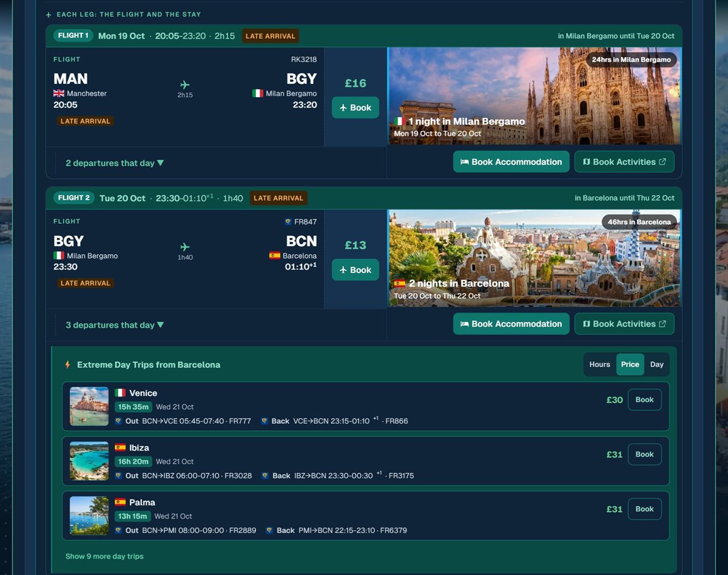Click the airline icon before Ibiza Back flight
Screen dimensions: 728x575
[265, 475]
